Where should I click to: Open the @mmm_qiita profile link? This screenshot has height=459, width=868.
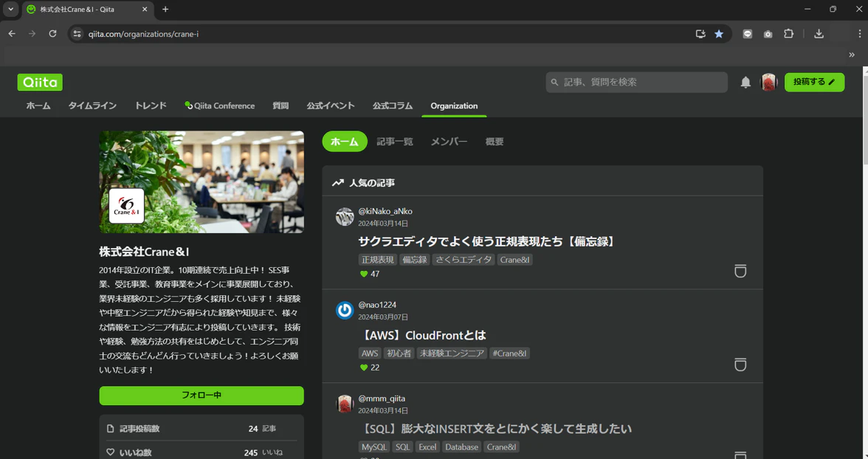pos(382,398)
